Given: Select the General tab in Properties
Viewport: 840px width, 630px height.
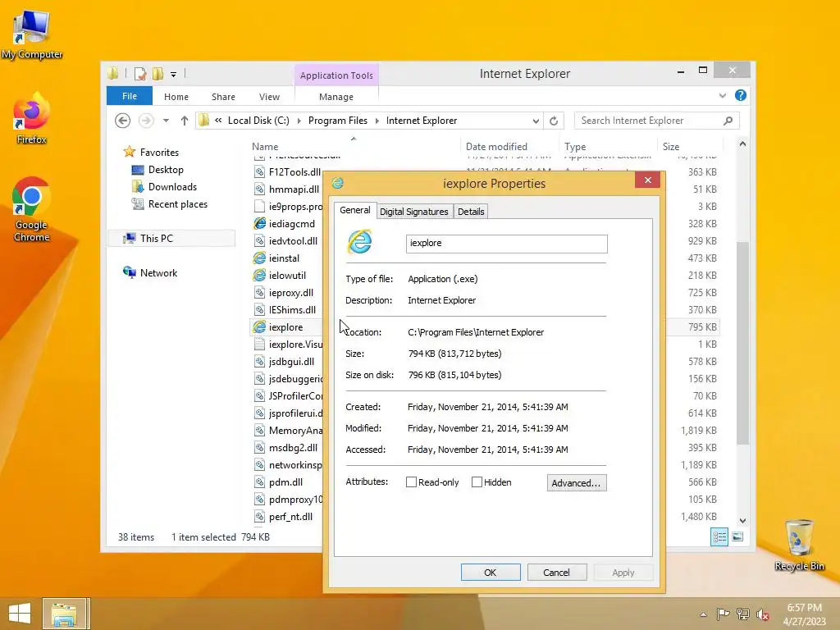Looking at the screenshot, I should pos(354,210).
